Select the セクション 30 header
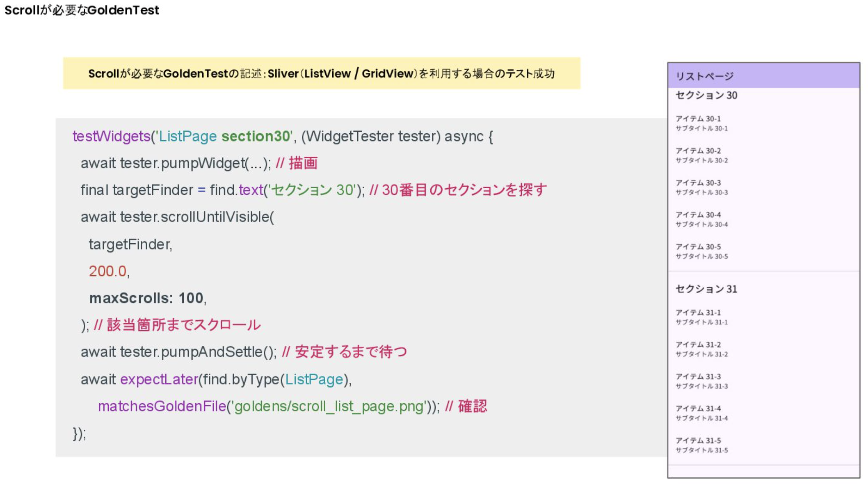 pyautogui.click(x=706, y=96)
